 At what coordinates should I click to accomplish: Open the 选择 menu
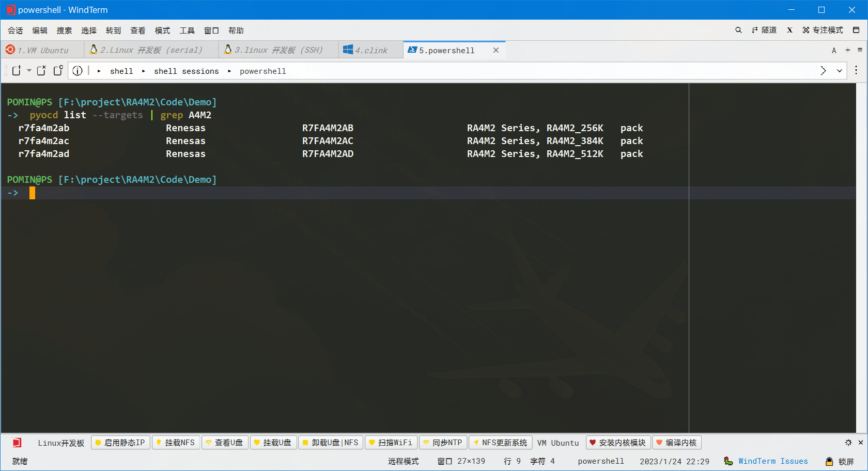(x=89, y=30)
